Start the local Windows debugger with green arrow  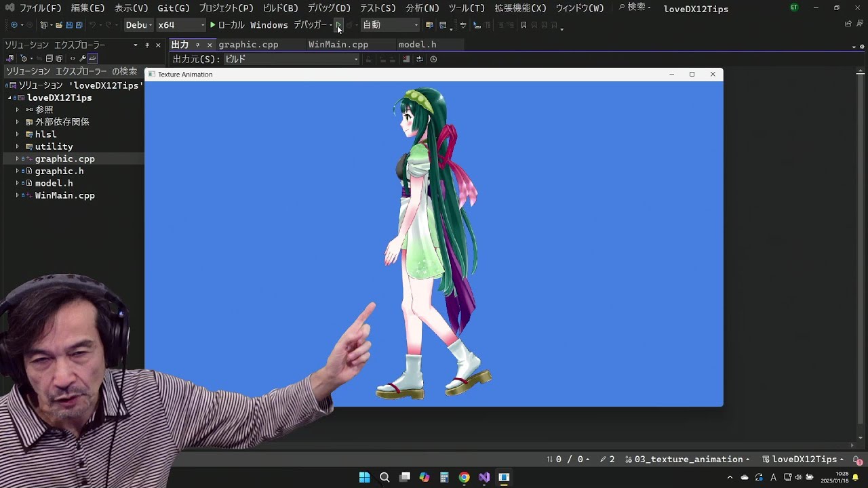point(212,25)
